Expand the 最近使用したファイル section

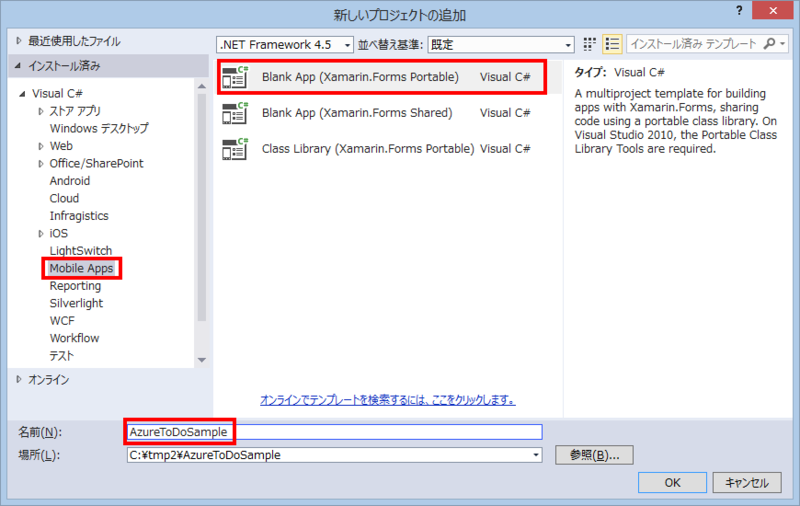point(19,41)
